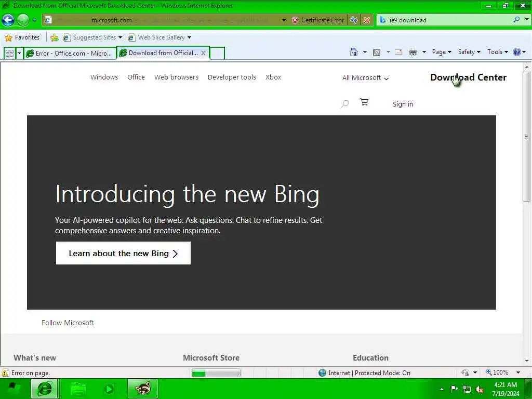Open the tab list dropdown arrow
Screen dimensions: 532x399
[19, 54]
